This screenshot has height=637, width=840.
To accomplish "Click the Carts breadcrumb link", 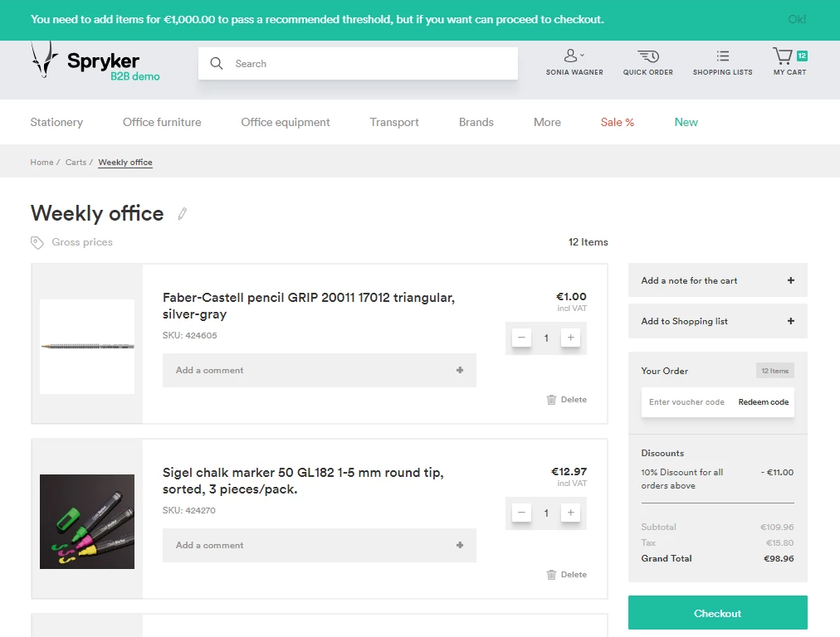I will [76, 163].
